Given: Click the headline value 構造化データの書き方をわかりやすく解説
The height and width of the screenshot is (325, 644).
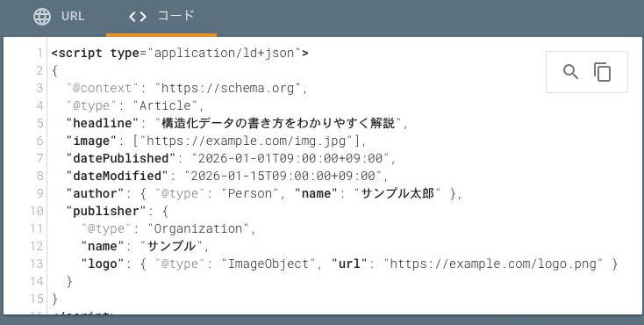Looking at the screenshot, I should point(278,123).
